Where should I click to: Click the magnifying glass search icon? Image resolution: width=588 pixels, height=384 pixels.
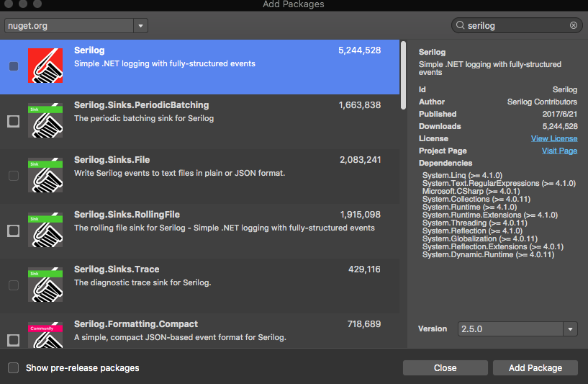pos(459,25)
